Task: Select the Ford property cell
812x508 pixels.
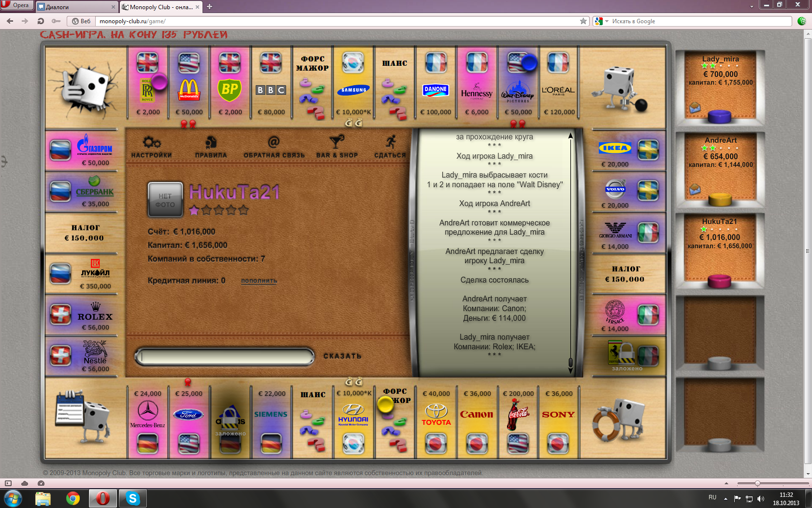Action: click(x=189, y=422)
